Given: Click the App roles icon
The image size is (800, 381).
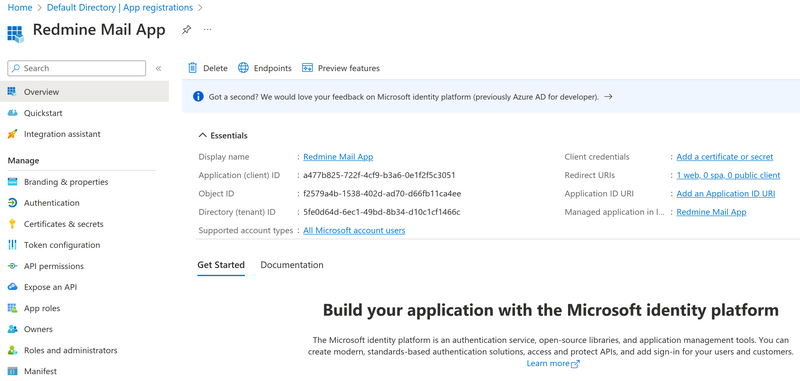Looking at the screenshot, I should click(13, 308).
